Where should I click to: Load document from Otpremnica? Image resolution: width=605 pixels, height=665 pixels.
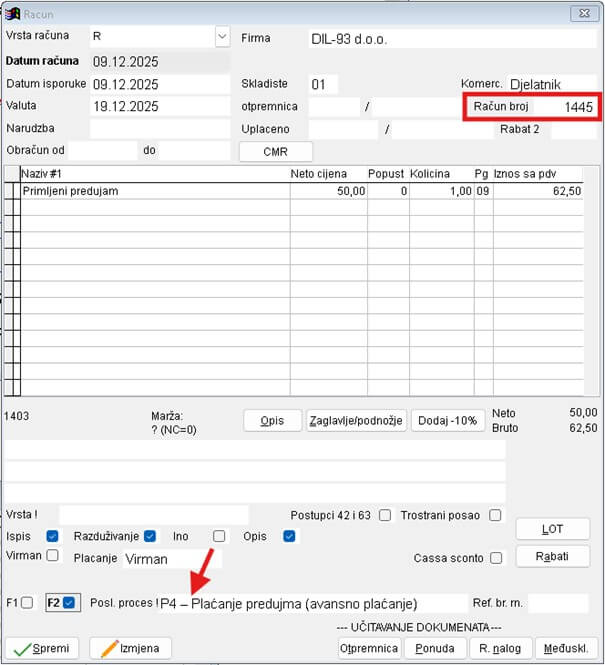369,648
